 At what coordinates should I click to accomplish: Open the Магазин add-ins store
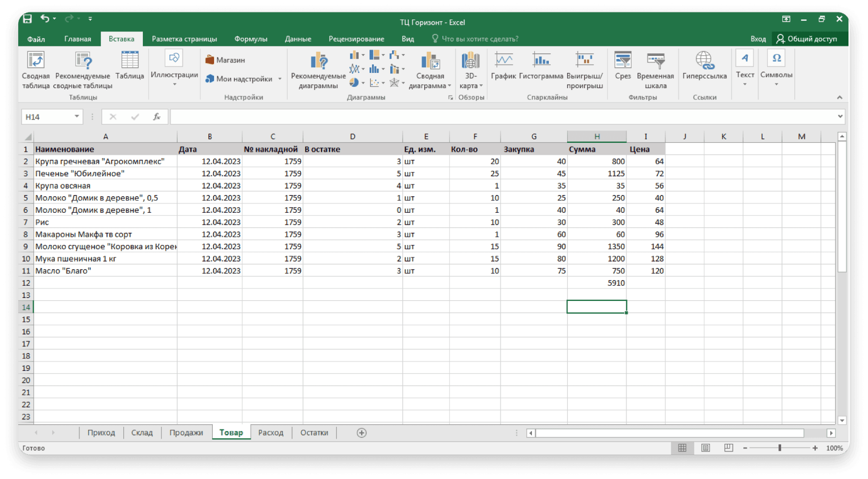click(225, 60)
